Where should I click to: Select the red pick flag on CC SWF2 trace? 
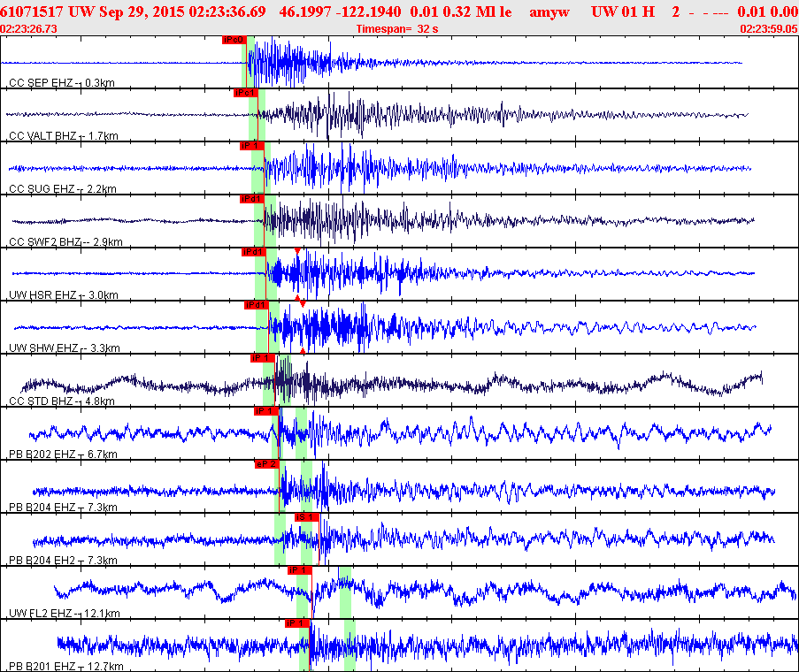tap(251, 199)
